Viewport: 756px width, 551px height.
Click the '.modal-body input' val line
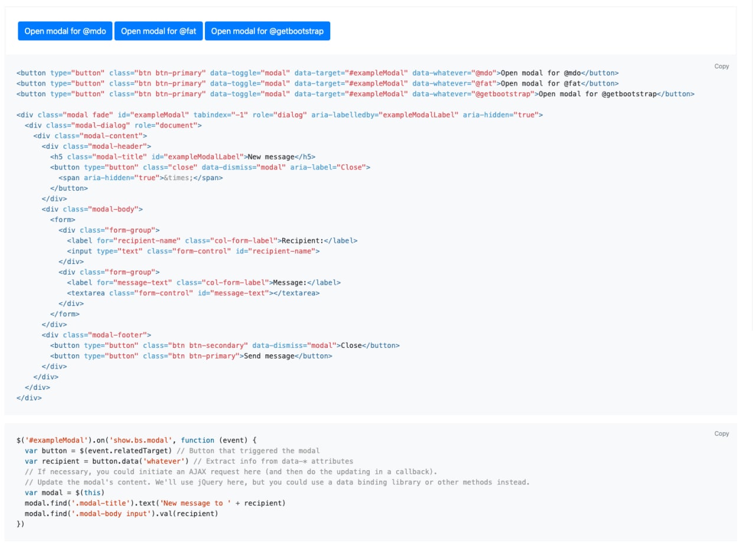pyautogui.click(x=121, y=514)
